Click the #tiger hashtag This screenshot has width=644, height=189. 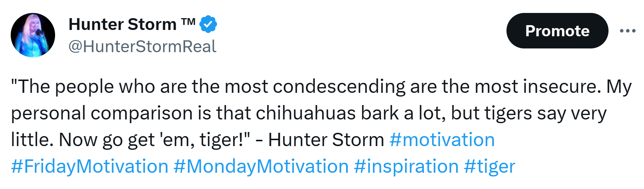click(489, 167)
